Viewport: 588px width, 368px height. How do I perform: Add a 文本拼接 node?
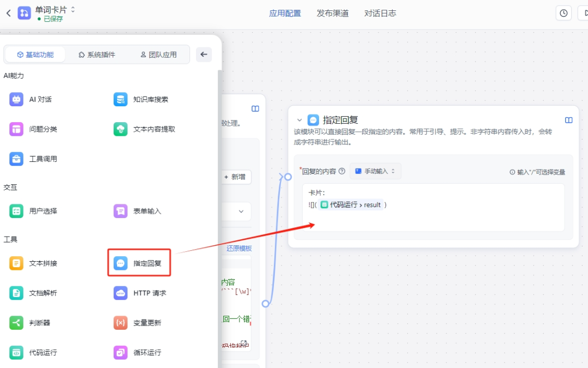(x=33, y=263)
